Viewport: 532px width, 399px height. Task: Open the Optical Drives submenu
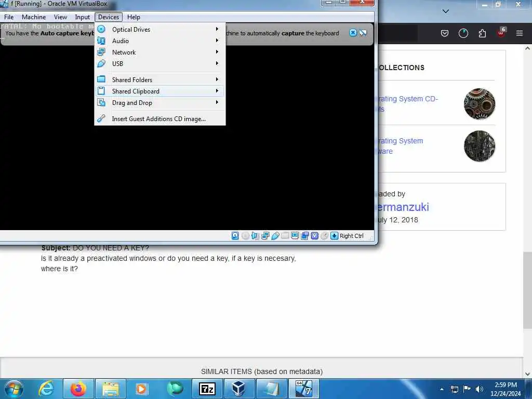click(160, 29)
